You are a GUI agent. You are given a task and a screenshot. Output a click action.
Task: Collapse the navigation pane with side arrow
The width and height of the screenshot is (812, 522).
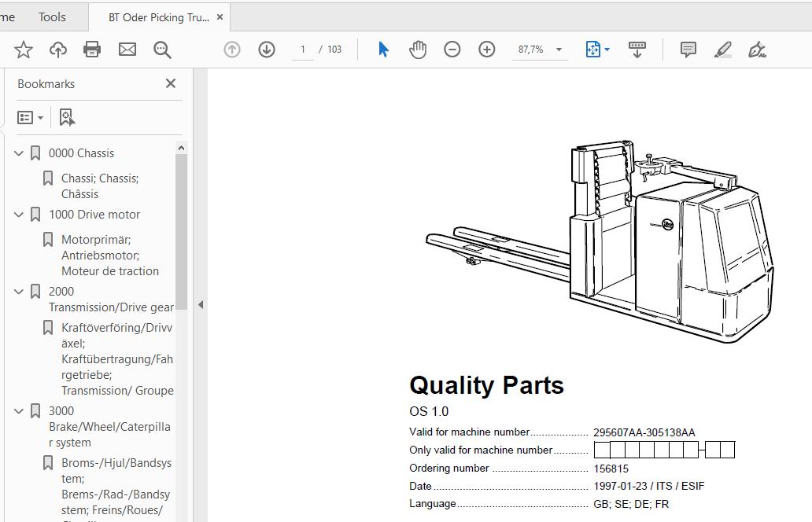point(201,304)
